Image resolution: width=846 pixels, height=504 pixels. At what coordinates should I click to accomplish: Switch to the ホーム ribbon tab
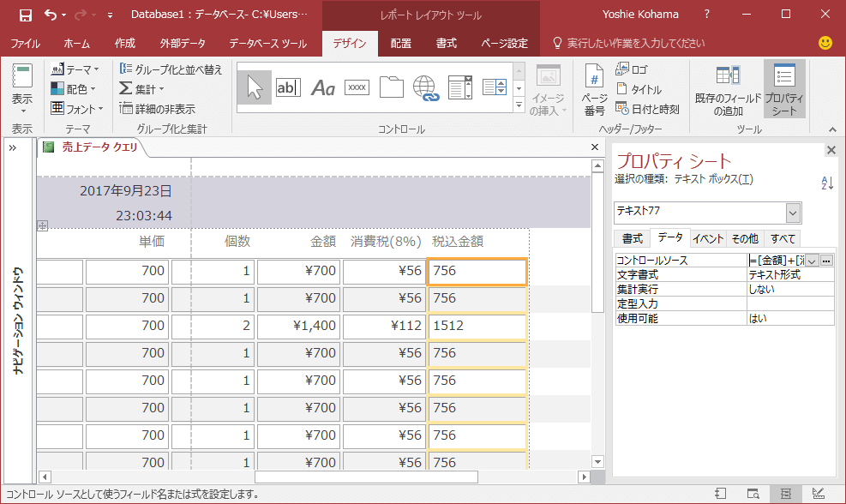[76, 43]
